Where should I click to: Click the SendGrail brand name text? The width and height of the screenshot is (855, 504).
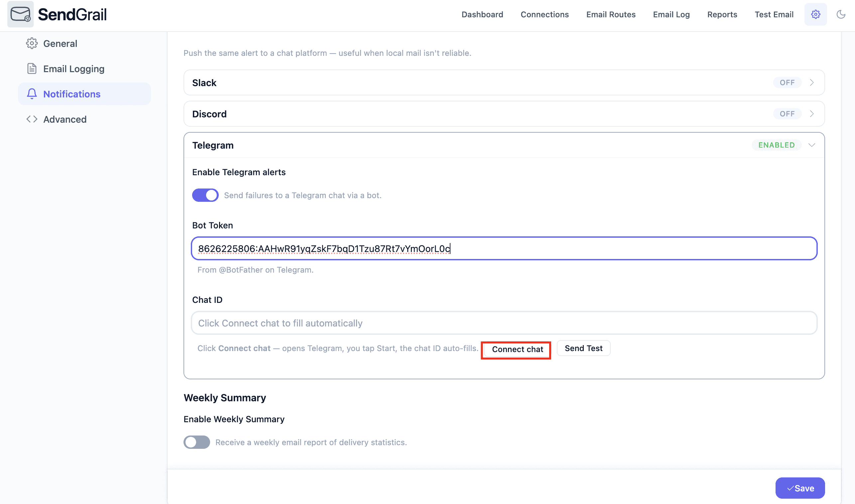(x=72, y=14)
